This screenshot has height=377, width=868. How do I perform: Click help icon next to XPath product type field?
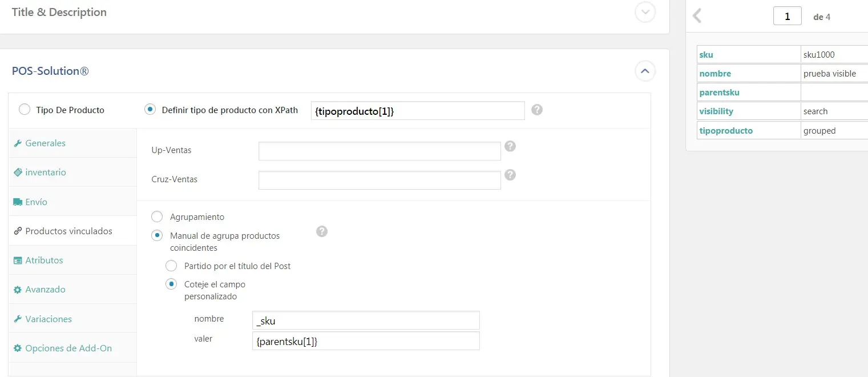click(x=536, y=110)
